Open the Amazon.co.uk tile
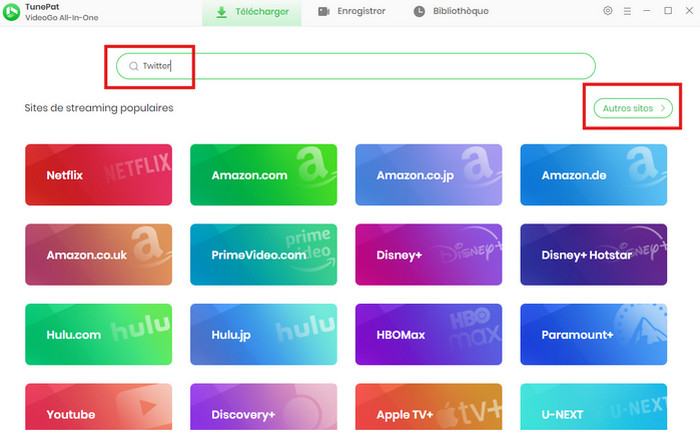Viewport: 700px width, 442px height. [x=99, y=254]
